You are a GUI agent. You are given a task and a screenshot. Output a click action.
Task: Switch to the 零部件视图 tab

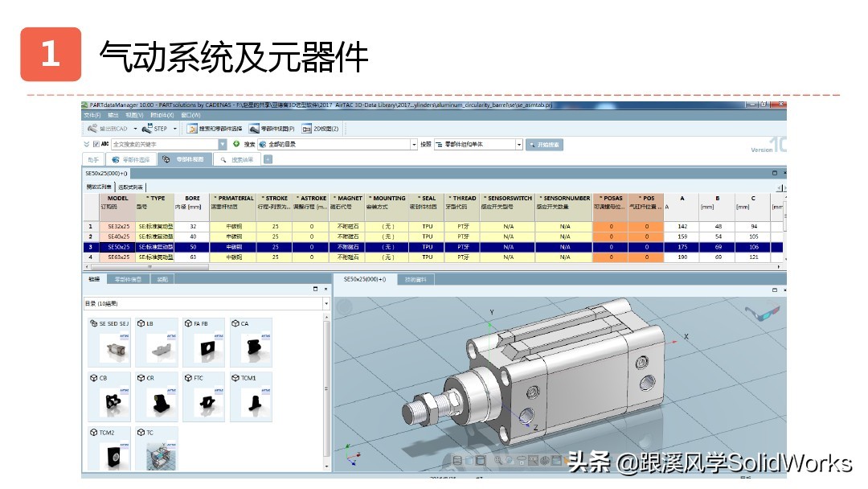(x=185, y=158)
